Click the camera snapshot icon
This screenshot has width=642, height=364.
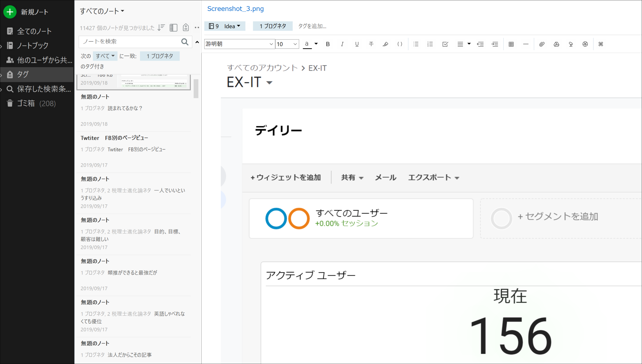coord(585,44)
